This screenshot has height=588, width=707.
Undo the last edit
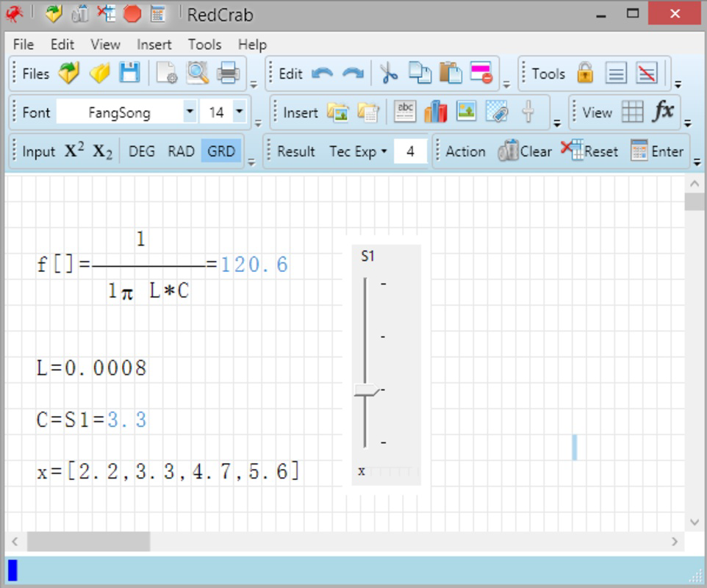[323, 73]
